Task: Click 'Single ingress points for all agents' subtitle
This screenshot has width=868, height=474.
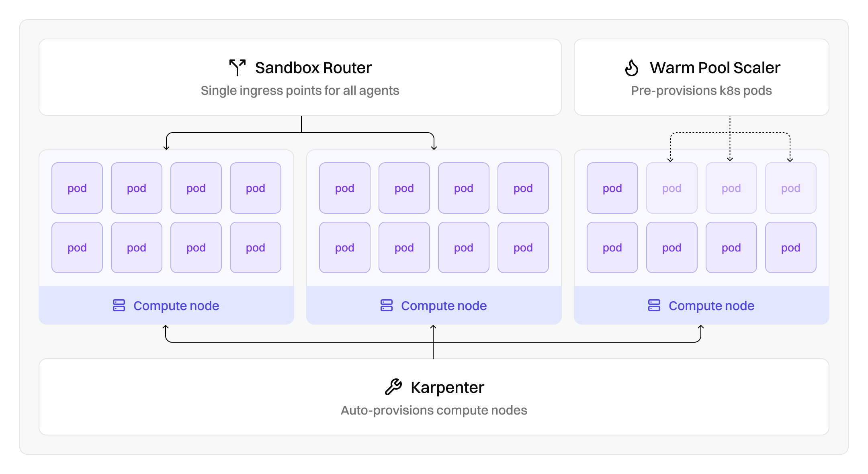Action: [x=300, y=91]
